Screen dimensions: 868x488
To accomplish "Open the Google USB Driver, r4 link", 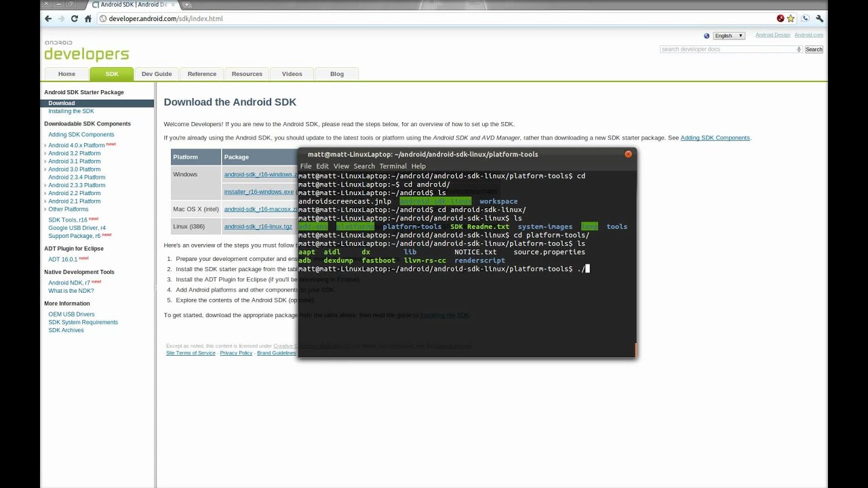I will point(77,228).
